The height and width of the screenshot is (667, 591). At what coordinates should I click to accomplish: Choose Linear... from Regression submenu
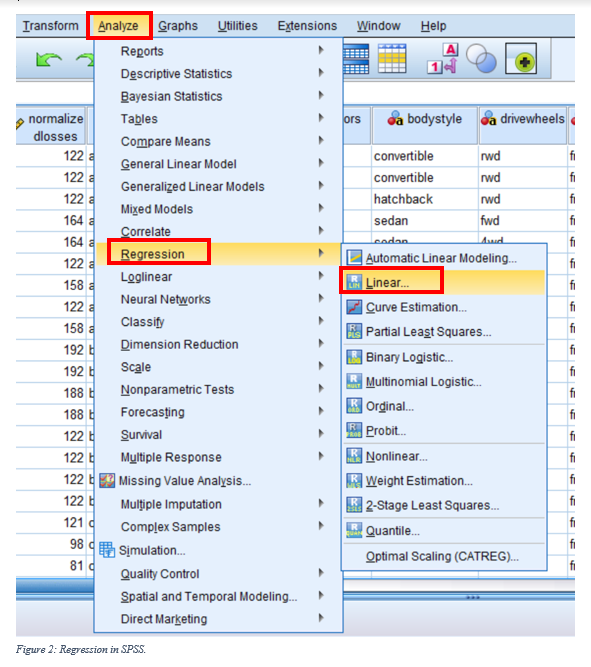pos(444,282)
